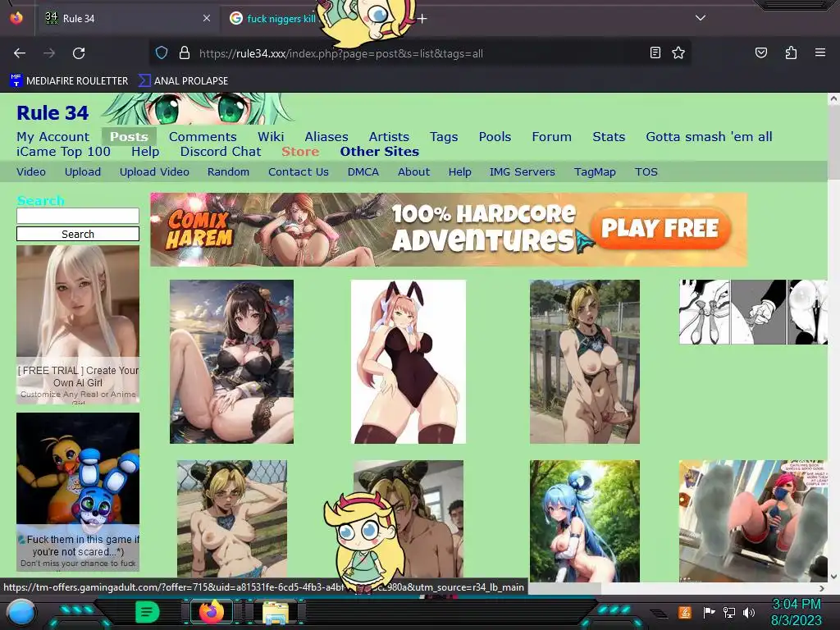Open the volume speaker tray icon

pyautogui.click(x=749, y=612)
